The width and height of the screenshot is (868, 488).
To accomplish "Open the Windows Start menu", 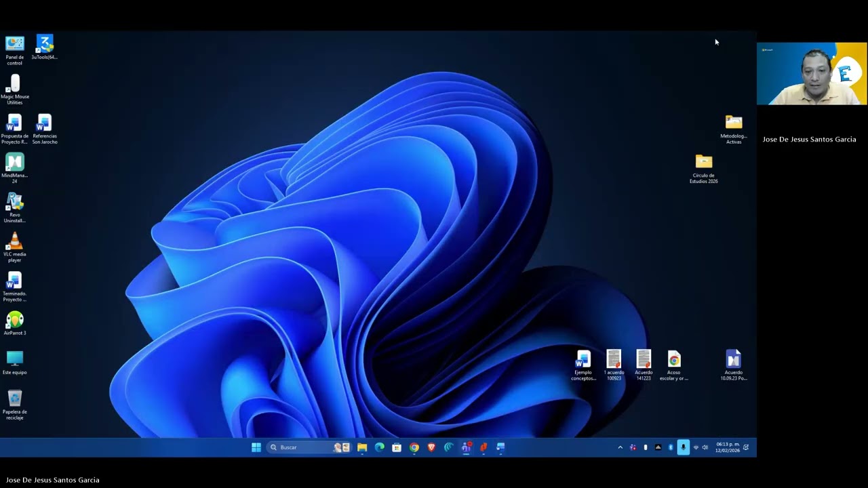I will [256, 447].
